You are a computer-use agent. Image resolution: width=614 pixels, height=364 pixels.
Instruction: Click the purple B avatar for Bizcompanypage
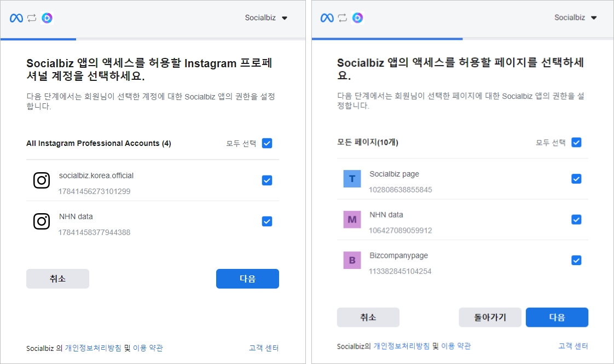point(352,260)
